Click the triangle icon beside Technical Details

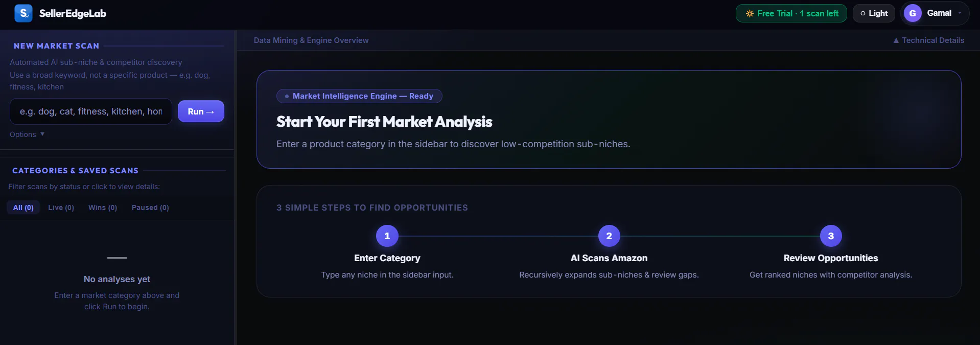coord(896,40)
